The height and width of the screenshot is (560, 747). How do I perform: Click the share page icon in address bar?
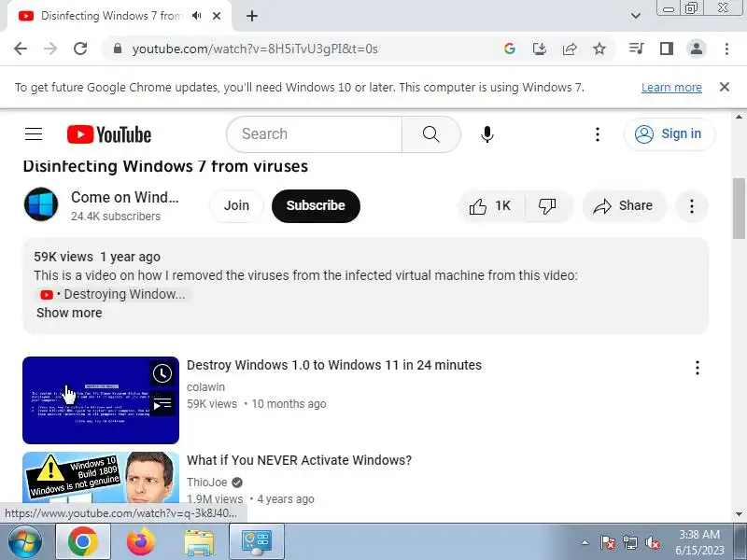point(570,49)
